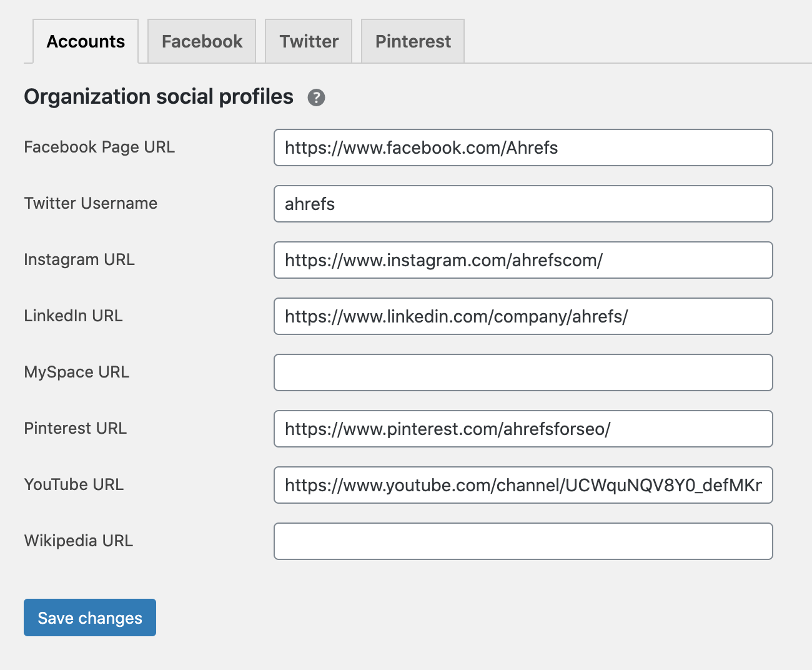Switch to the Facebook tab

point(201,41)
